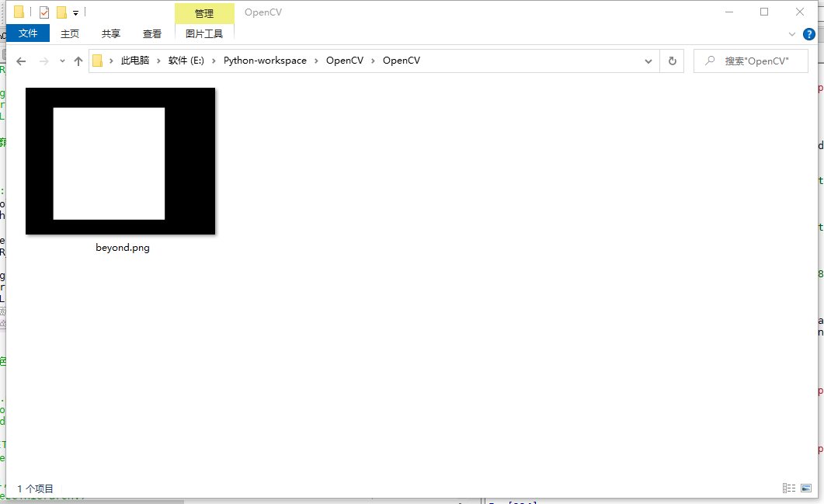Go up one folder level
The height and width of the screenshot is (504, 824).
tap(78, 61)
